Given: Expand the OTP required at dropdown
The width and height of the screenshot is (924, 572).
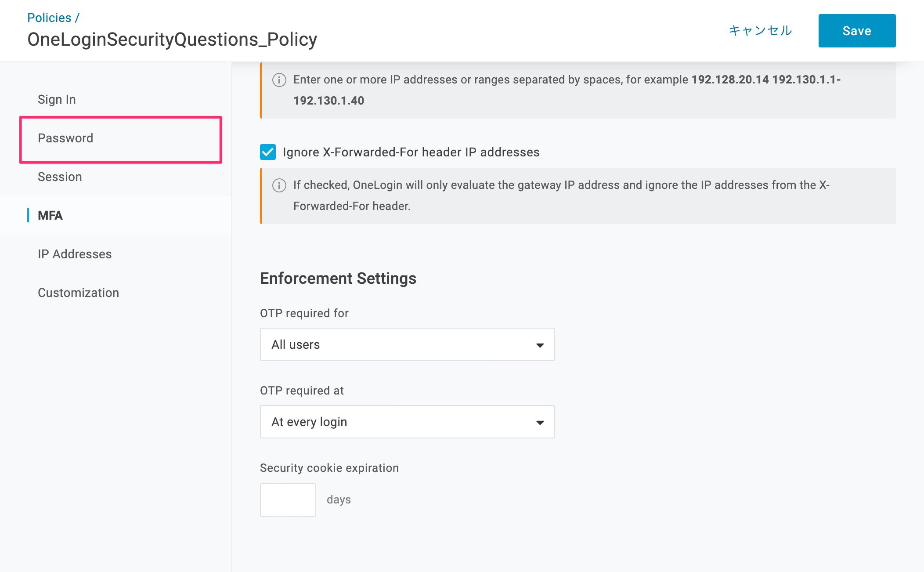Looking at the screenshot, I should 408,422.
